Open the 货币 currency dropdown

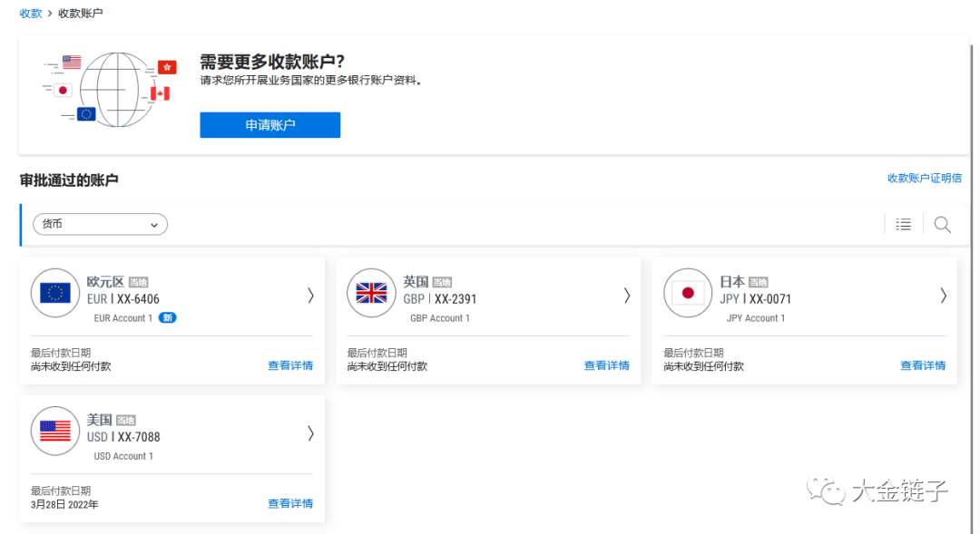(x=100, y=224)
